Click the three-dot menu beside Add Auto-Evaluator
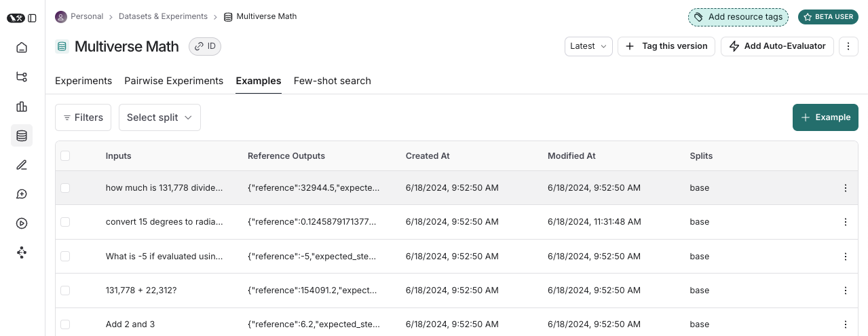Screen dimensions: 868x336 pos(848,46)
